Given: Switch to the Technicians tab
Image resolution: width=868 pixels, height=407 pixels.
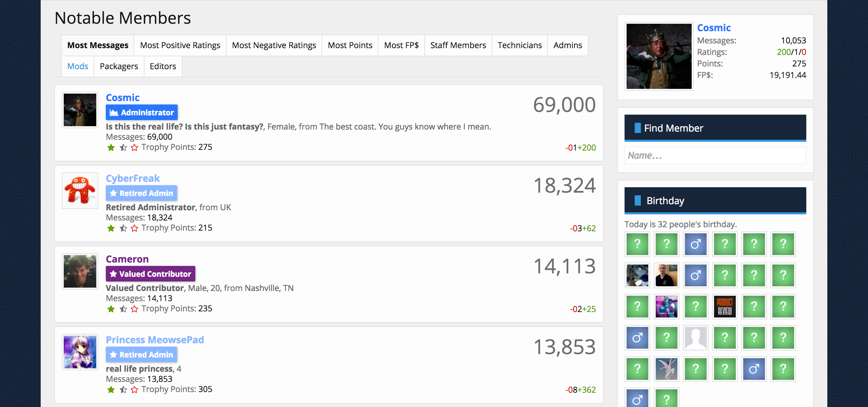Looking at the screenshot, I should [x=519, y=45].
